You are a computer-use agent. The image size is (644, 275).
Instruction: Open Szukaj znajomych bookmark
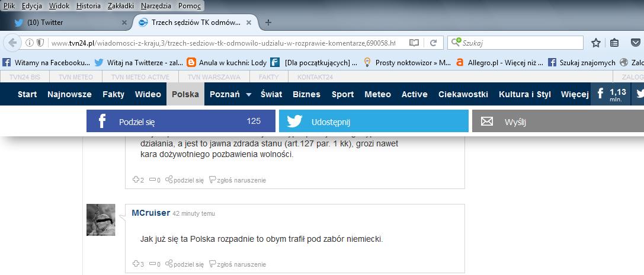coord(582,62)
